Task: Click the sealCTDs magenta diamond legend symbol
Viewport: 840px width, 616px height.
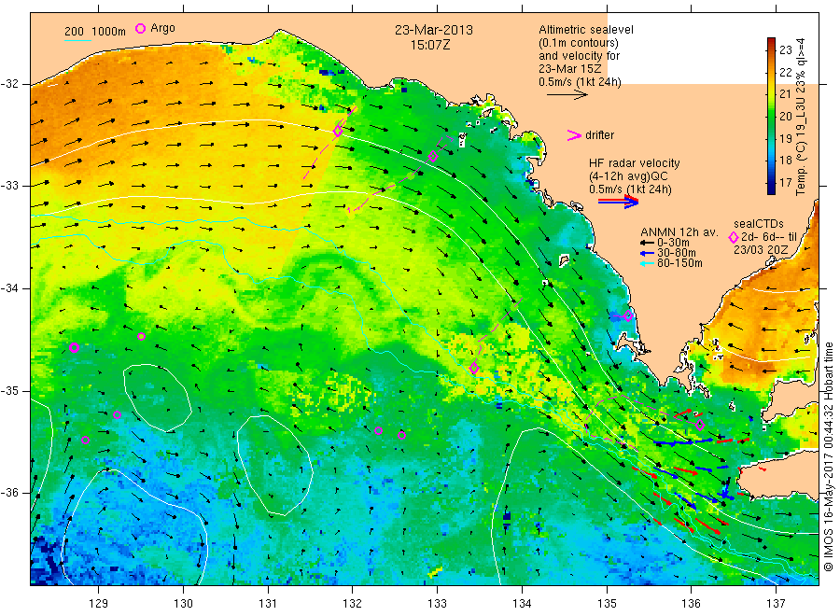Action: (x=734, y=237)
